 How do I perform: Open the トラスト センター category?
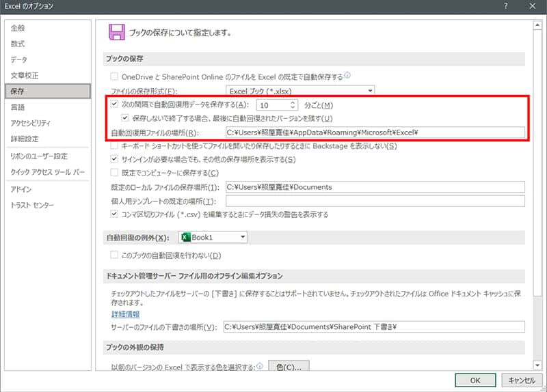32,205
